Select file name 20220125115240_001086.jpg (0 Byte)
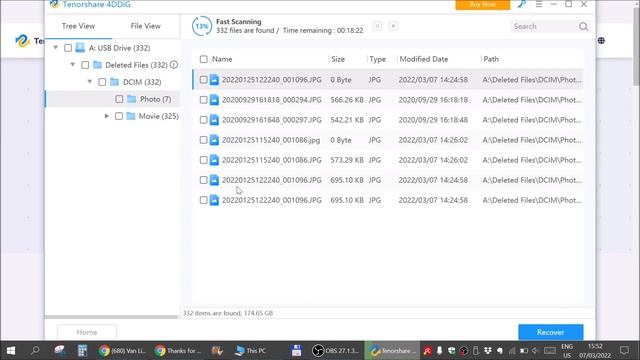The image size is (640, 360). coord(271,140)
